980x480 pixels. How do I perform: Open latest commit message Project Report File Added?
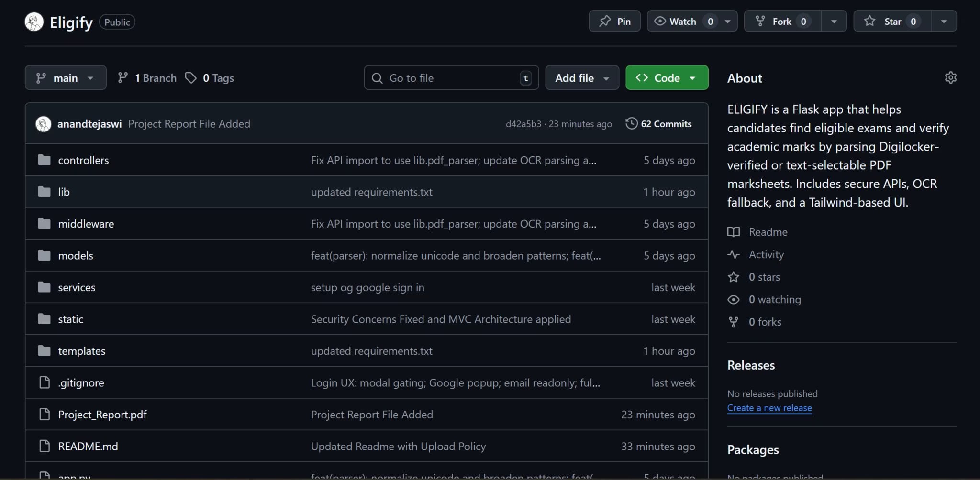[189, 124]
